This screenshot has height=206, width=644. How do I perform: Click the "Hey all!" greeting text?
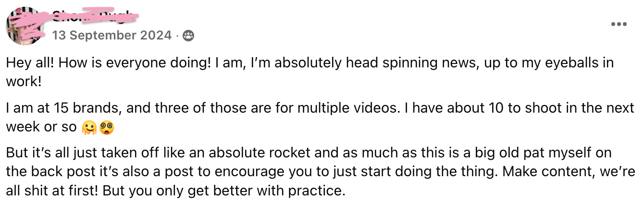29,64
